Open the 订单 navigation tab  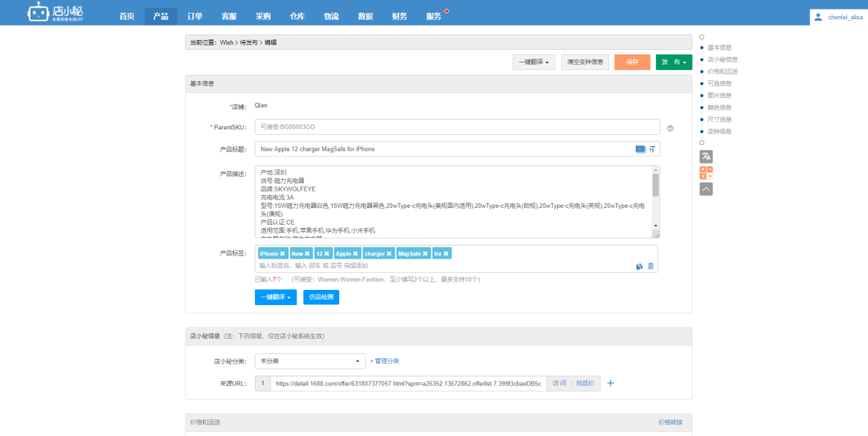194,17
